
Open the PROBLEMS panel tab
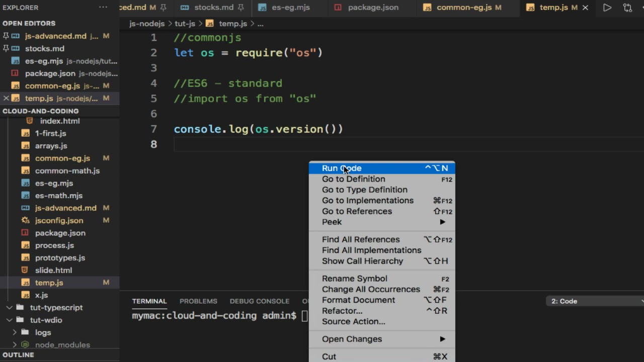coord(198,301)
